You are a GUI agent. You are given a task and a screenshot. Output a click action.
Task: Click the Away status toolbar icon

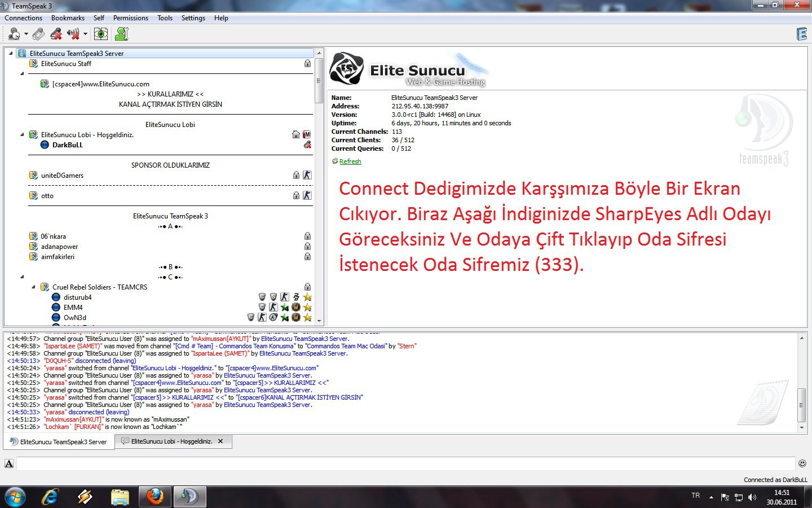[x=14, y=34]
